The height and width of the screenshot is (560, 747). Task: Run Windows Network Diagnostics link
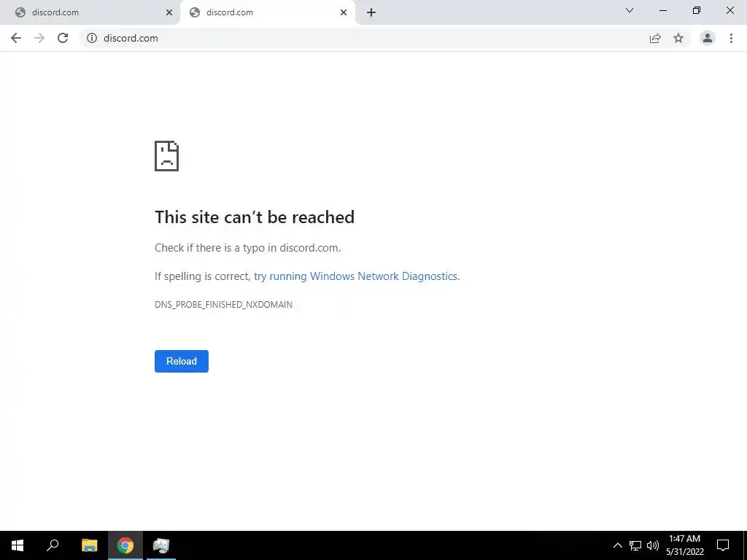point(357,276)
